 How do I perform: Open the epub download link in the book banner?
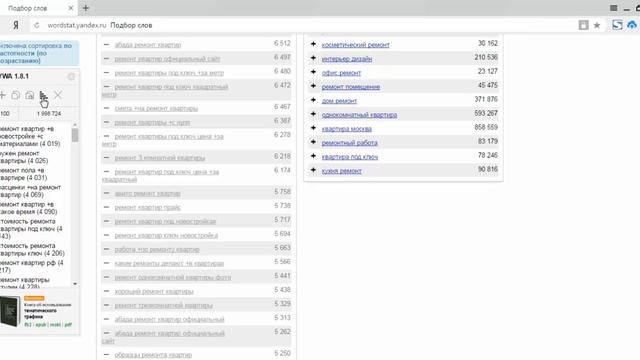(40, 325)
